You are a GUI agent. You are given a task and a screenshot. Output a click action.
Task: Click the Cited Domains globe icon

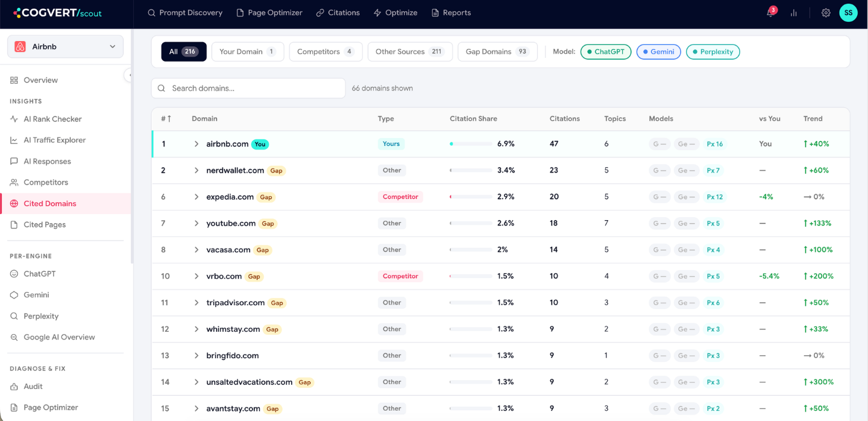pos(14,204)
